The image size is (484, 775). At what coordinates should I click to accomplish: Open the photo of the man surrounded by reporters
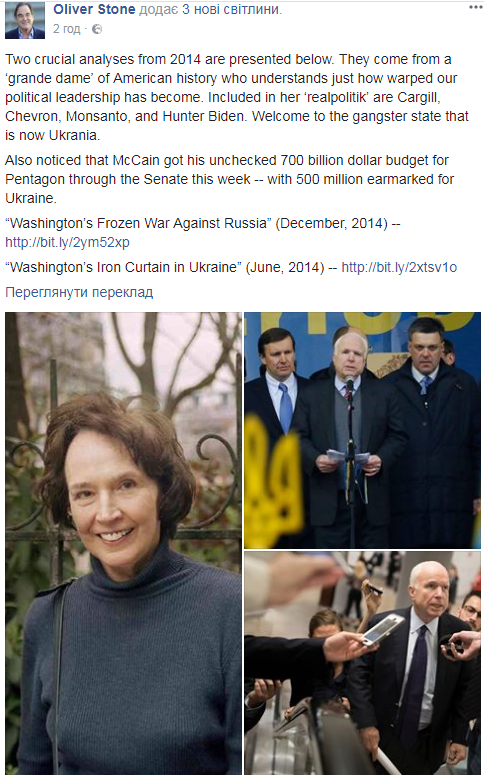click(362, 663)
